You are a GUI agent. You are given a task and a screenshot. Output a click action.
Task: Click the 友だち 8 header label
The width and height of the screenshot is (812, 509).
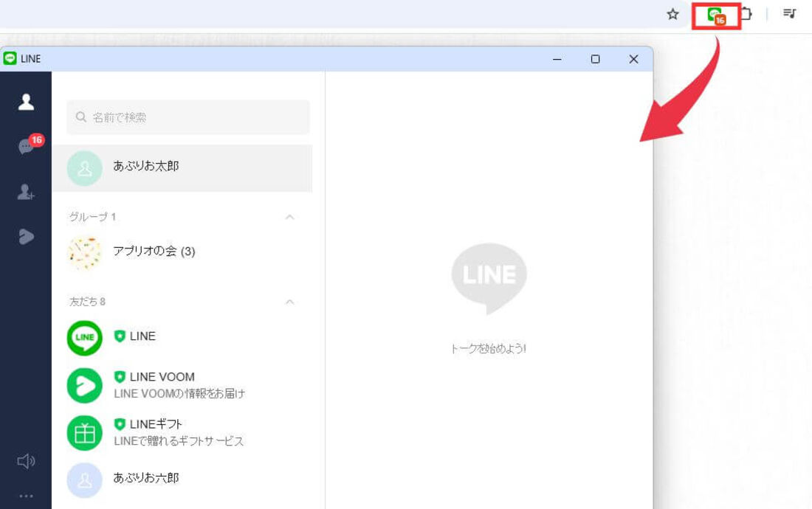88,302
